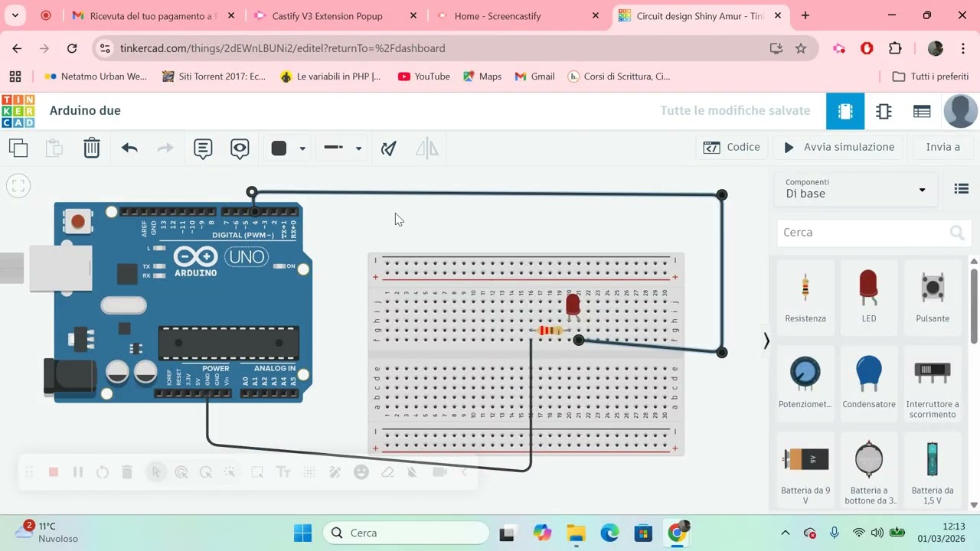
Task: Open the Maps bookmark
Action: click(482, 77)
